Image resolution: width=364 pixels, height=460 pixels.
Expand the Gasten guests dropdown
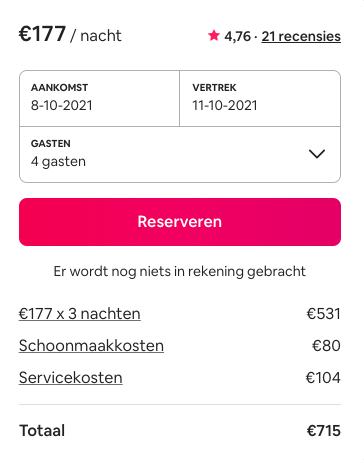[180, 154]
